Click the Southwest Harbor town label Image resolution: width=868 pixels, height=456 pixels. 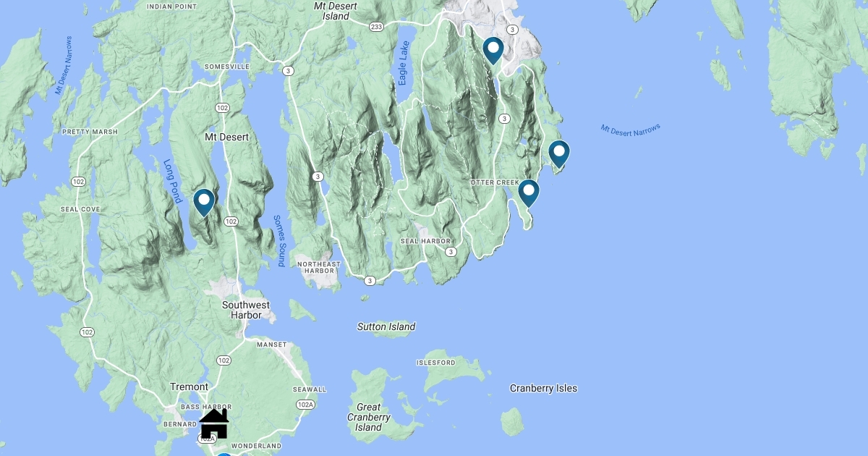(x=246, y=310)
